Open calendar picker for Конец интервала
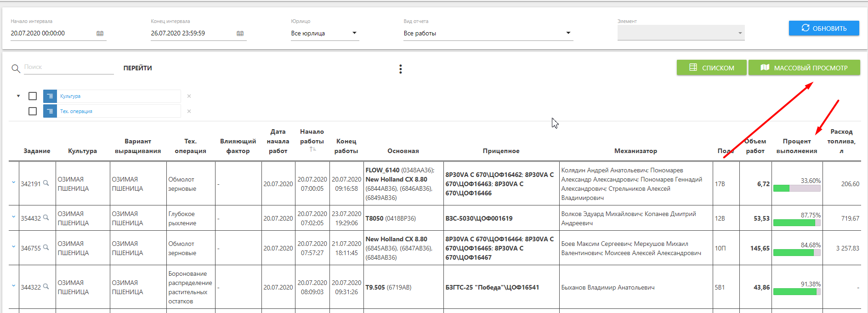Viewport: 868px width, 313px height. [240, 34]
